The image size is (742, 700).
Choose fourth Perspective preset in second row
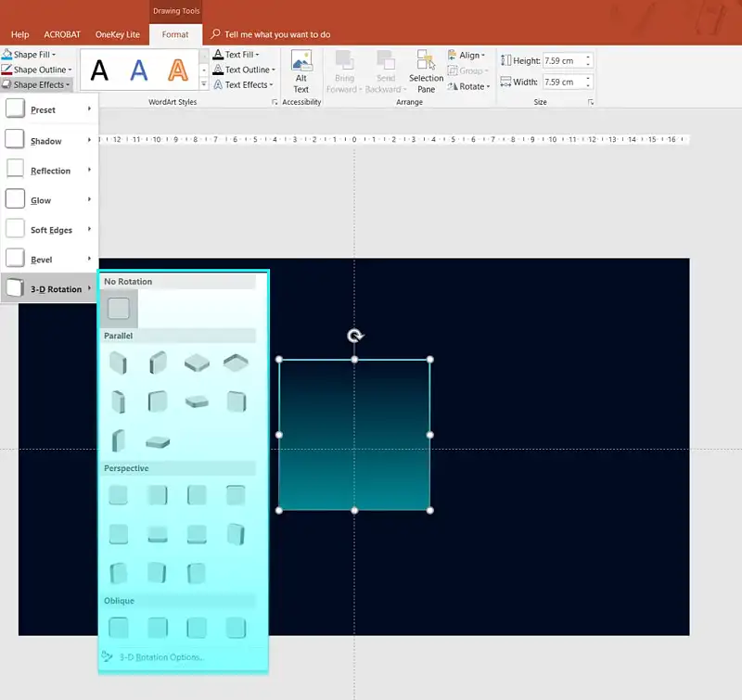tap(236, 534)
